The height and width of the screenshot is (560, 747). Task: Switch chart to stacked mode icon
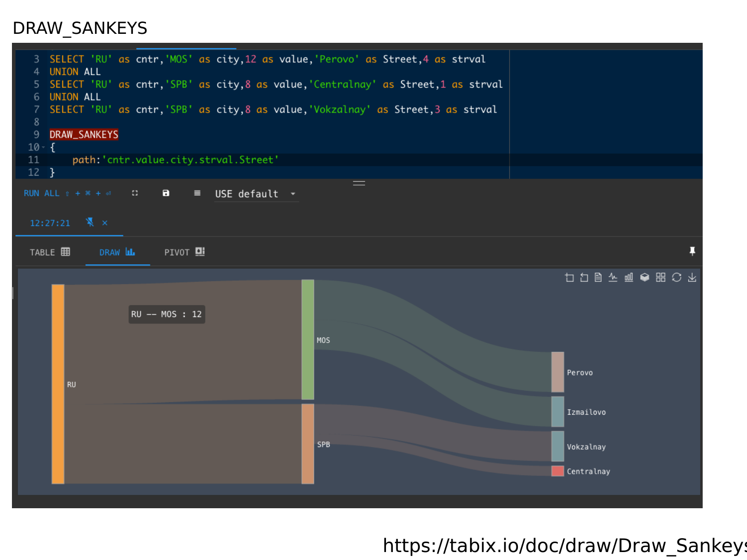pyautogui.click(x=644, y=277)
